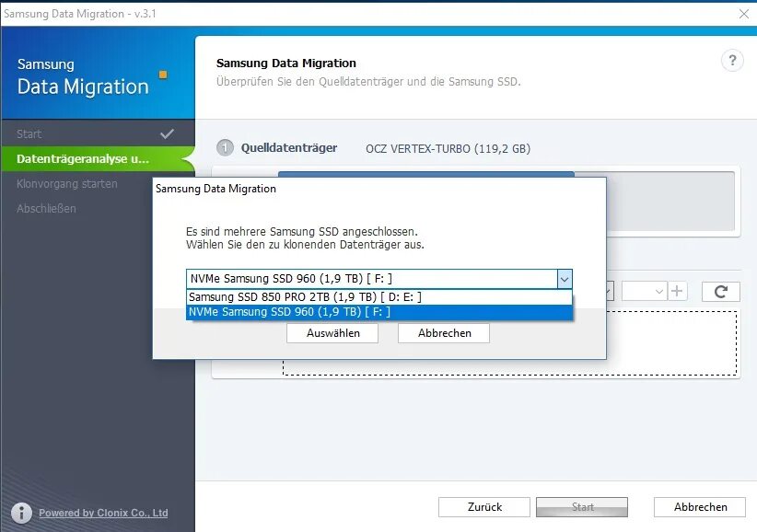This screenshot has width=757, height=532.
Task: Click the Auswählen button
Action: pyautogui.click(x=332, y=333)
